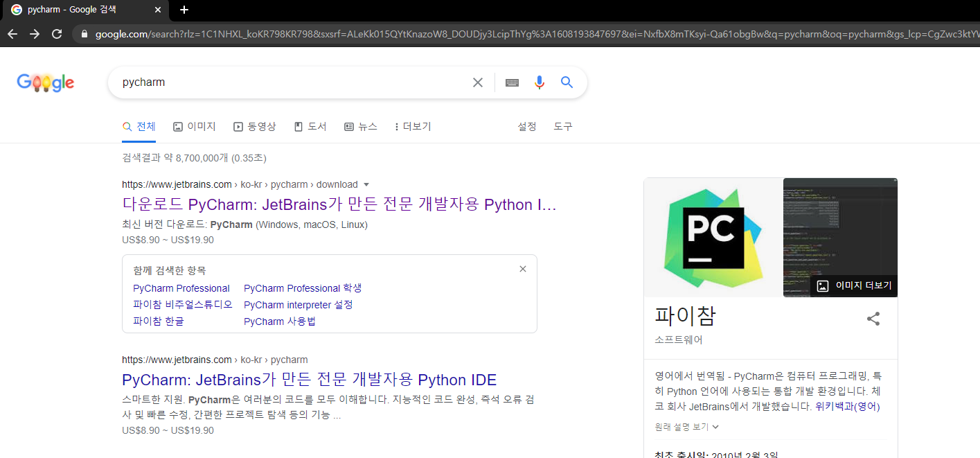Click the lock icon in address bar
980x458 pixels.
84,34
